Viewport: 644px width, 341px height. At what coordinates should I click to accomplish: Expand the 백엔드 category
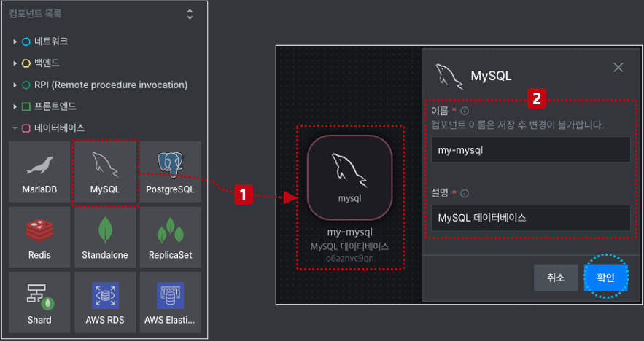[x=15, y=63]
